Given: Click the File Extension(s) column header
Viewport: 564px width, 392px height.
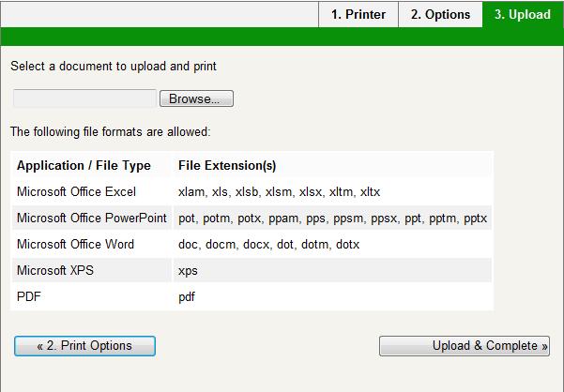Looking at the screenshot, I should coord(333,165).
